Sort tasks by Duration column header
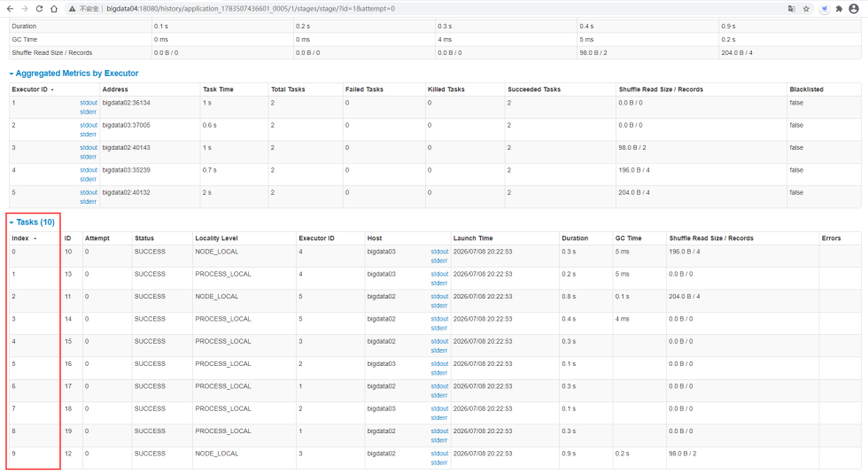Viewport: 868px width, 474px height. 574,238
